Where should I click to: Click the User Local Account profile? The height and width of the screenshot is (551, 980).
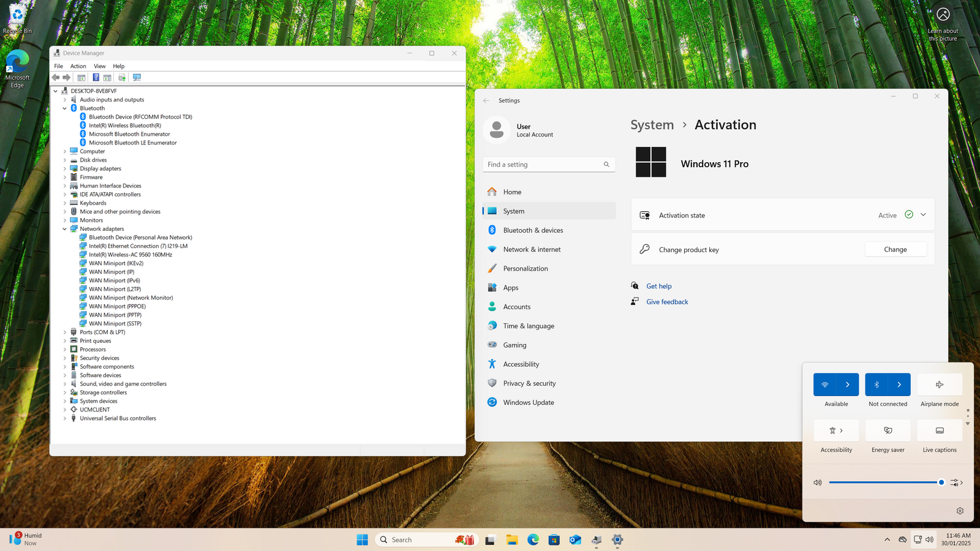click(519, 130)
